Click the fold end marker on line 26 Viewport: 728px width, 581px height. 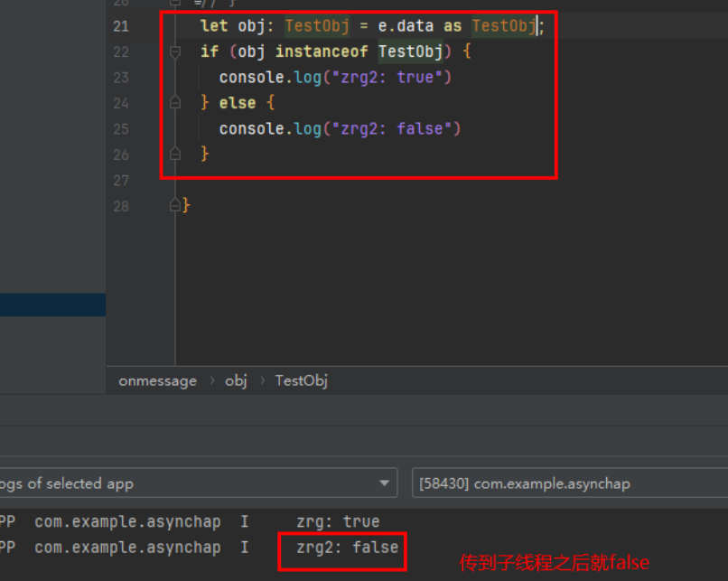coord(176,155)
